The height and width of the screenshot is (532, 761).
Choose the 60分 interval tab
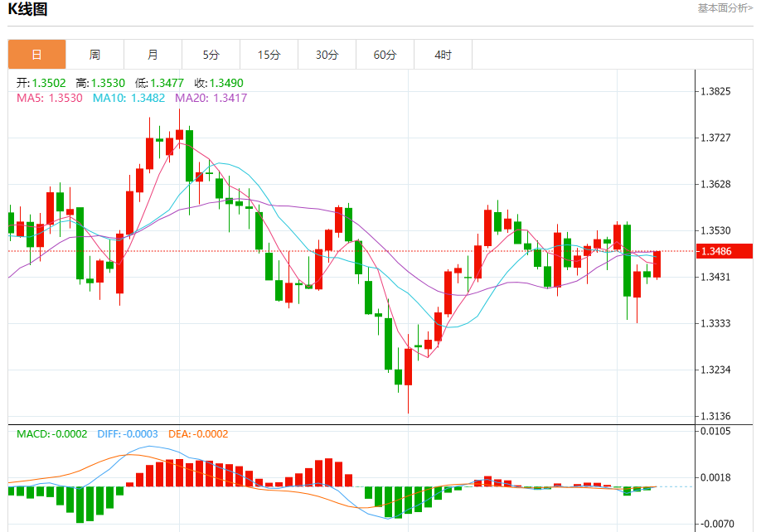click(385, 55)
